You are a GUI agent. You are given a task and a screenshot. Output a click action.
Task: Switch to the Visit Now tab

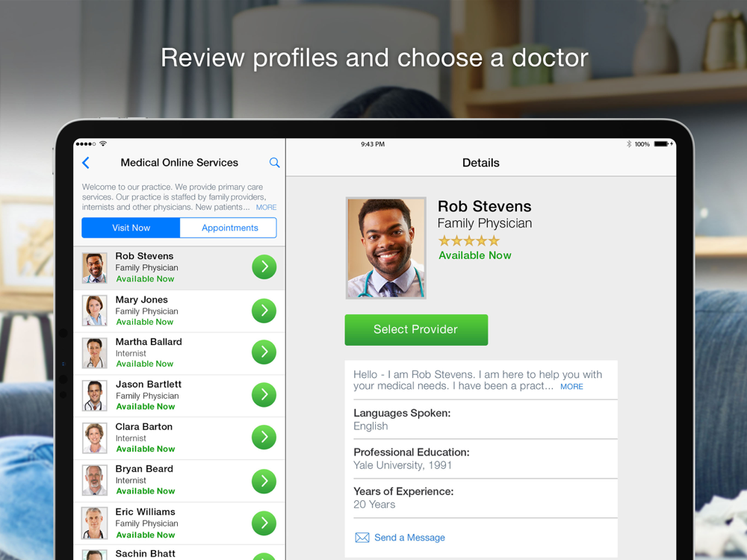coord(131,228)
